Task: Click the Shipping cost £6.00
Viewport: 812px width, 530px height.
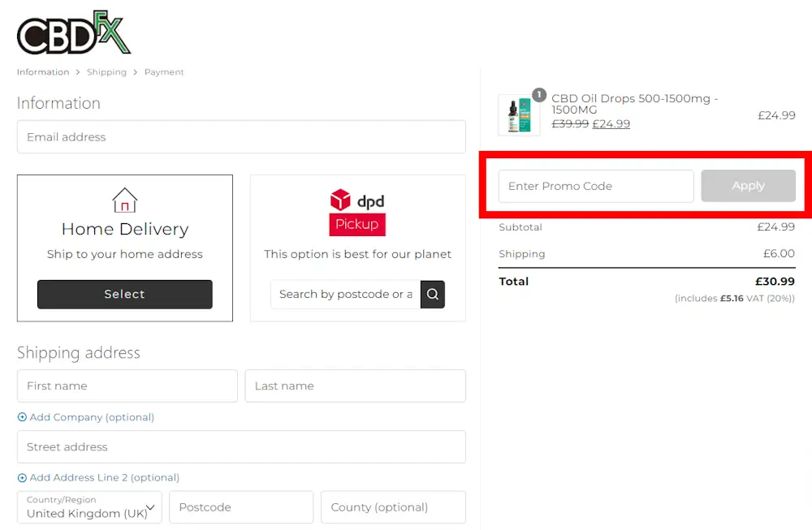Action: click(x=779, y=253)
